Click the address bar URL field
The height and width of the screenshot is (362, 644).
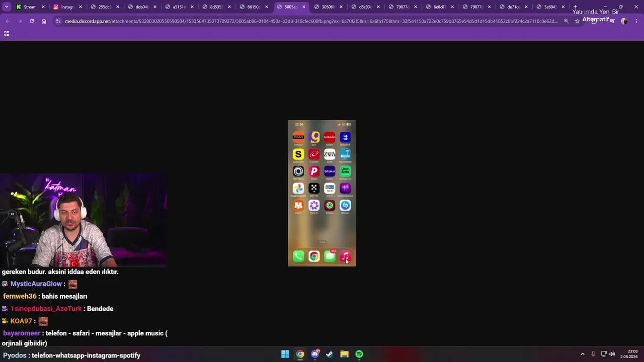pyautogui.click(x=311, y=21)
